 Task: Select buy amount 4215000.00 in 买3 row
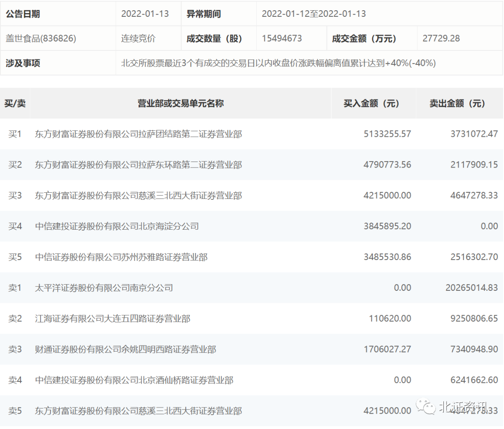point(387,196)
